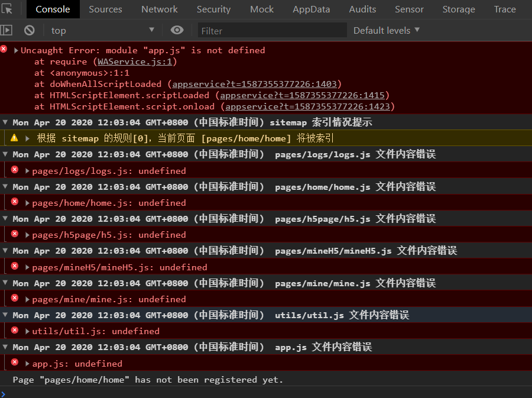Click error icon for pages/home/home.js
Image resolution: width=532 pixels, height=398 pixels.
(15, 202)
